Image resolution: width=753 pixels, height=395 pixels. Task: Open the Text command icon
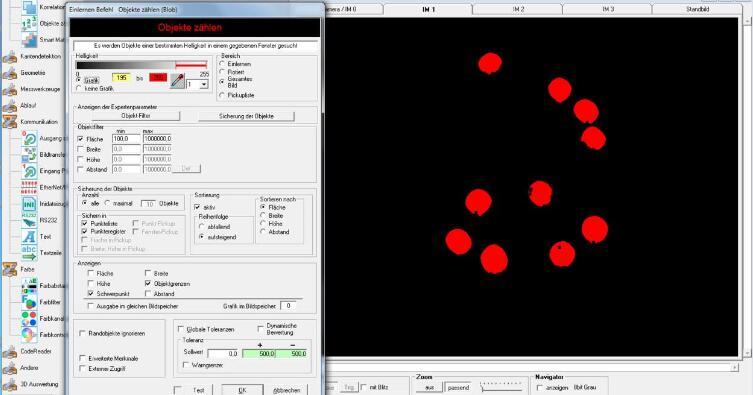29,237
